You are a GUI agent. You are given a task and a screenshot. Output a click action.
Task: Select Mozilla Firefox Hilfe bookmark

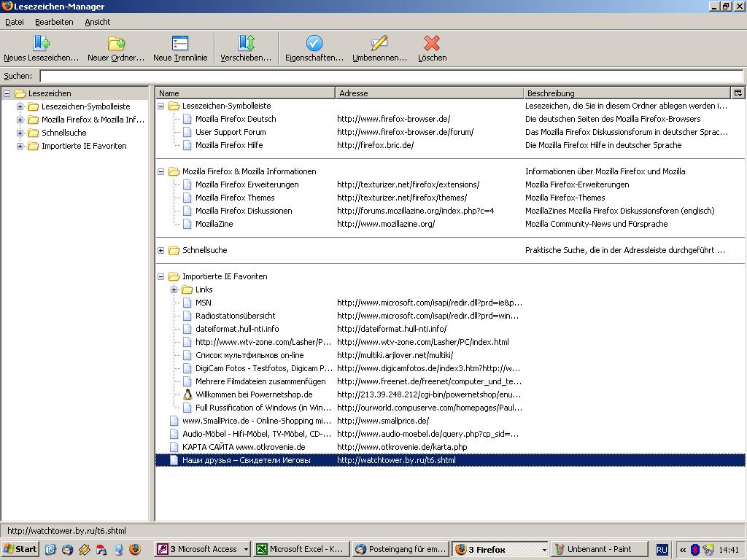tap(229, 145)
